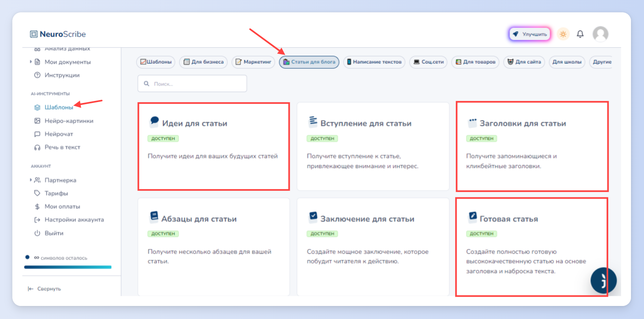
Task: Select the Написание текстов tab
Action: (374, 62)
